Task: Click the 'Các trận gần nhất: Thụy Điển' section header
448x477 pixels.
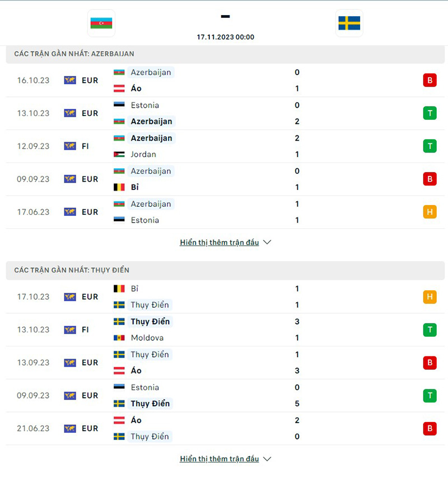Action: [72, 270]
